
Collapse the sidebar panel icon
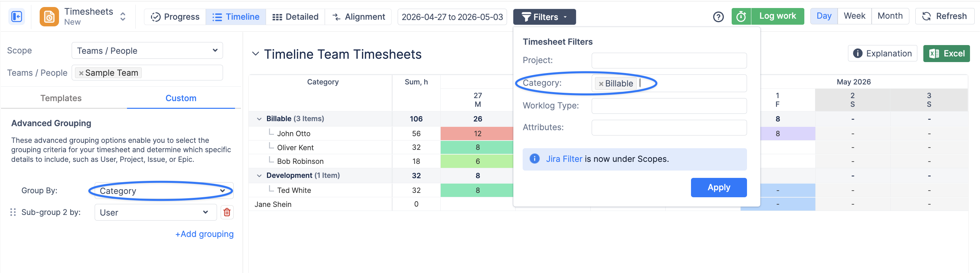17,17
